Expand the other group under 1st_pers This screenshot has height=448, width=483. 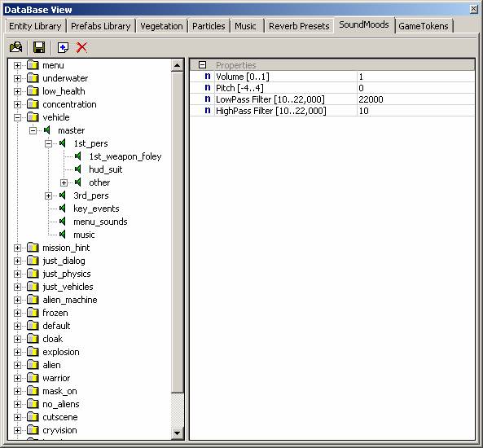pos(64,182)
